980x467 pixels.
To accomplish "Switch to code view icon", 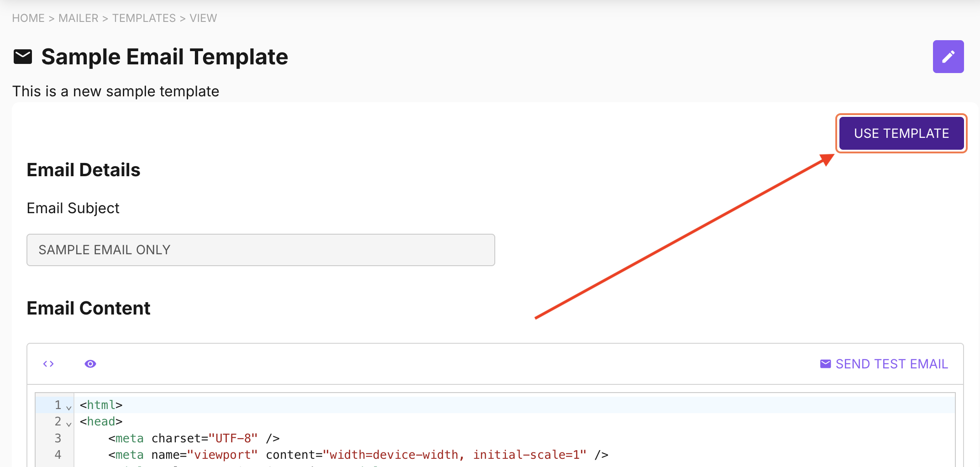I will coord(48,364).
